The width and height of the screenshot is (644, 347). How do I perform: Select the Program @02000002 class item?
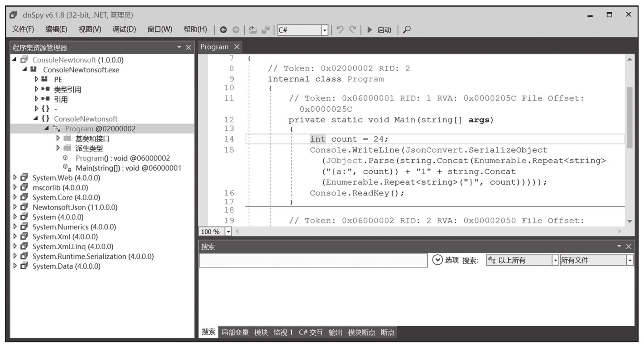pos(100,128)
